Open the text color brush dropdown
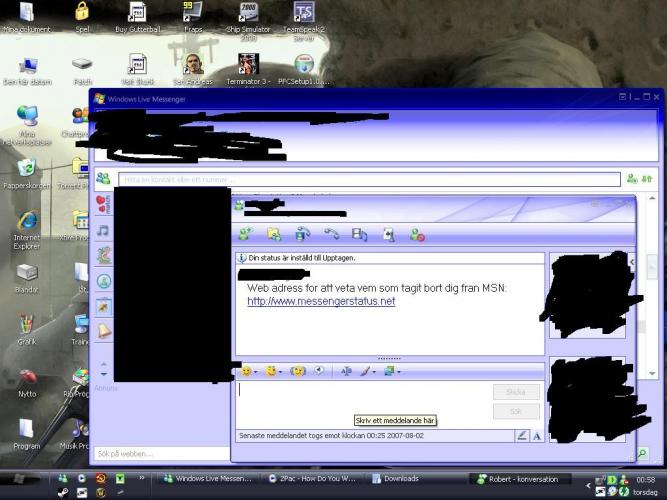667x500 pixels. point(368,371)
